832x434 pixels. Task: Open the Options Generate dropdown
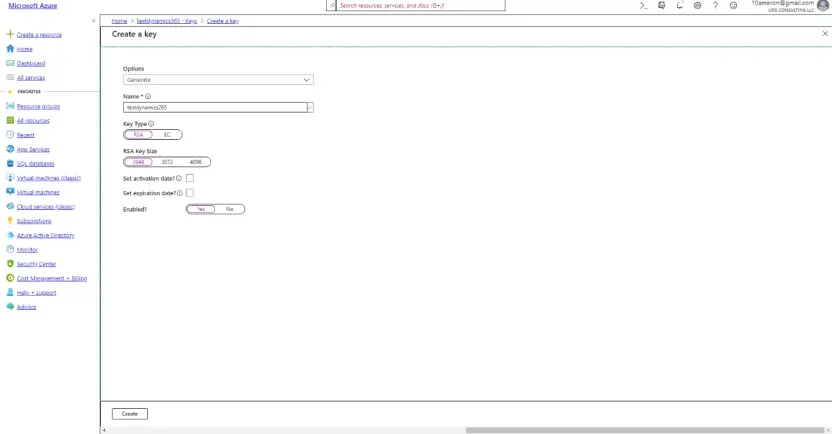pyautogui.click(x=218, y=80)
